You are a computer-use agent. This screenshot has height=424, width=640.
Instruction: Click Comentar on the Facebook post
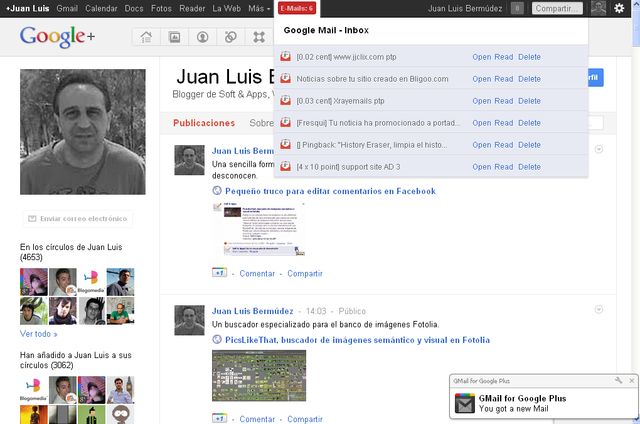coord(257,273)
